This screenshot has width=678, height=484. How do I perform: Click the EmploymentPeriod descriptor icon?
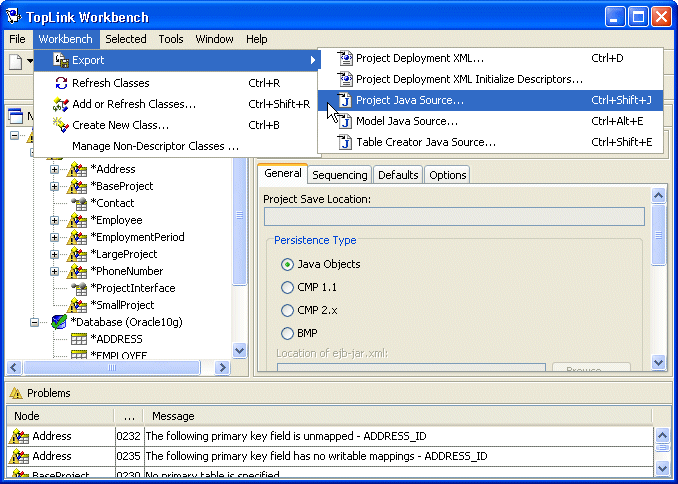coord(77,237)
